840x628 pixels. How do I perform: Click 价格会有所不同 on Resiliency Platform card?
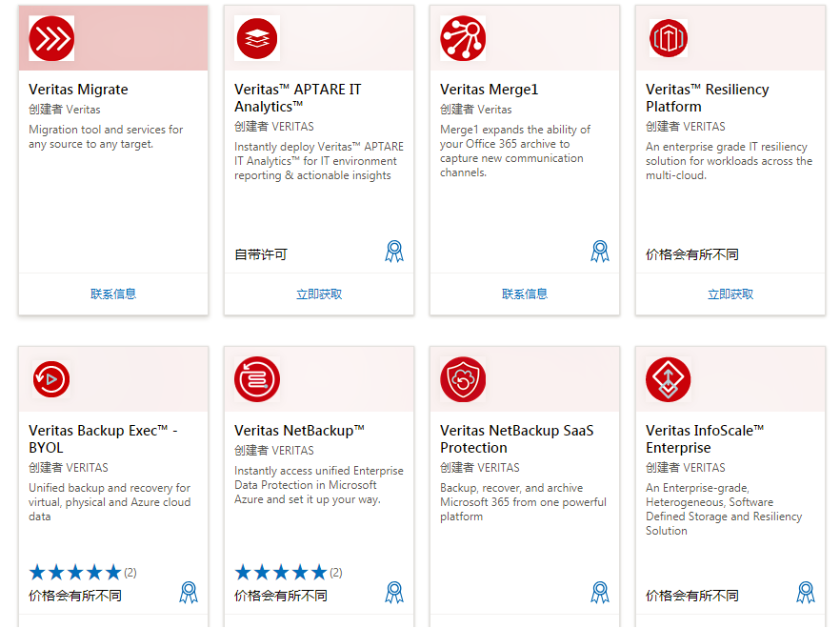click(x=692, y=254)
